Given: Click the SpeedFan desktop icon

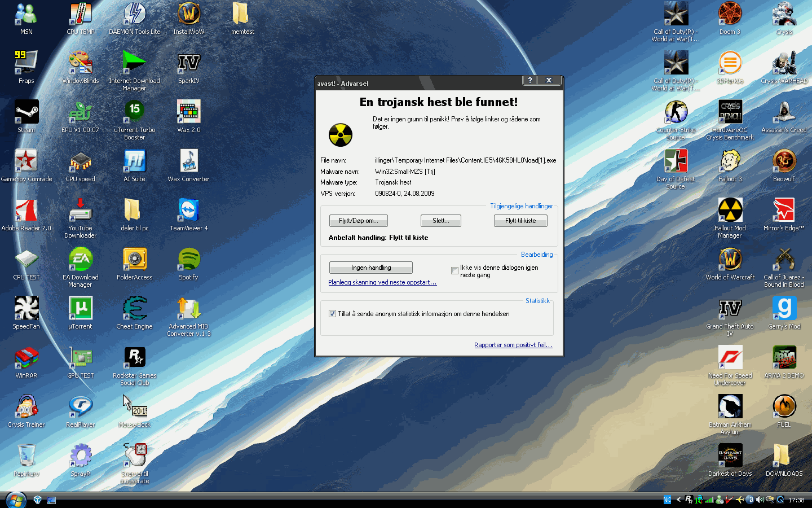Looking at the screenshot, I should (27, 313).
